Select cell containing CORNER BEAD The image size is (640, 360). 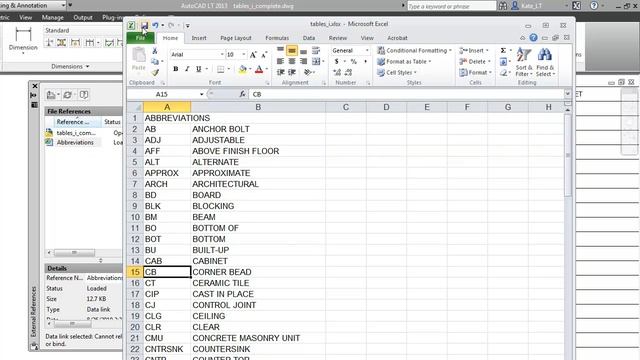pyautogui.click(x=258, y=272)
